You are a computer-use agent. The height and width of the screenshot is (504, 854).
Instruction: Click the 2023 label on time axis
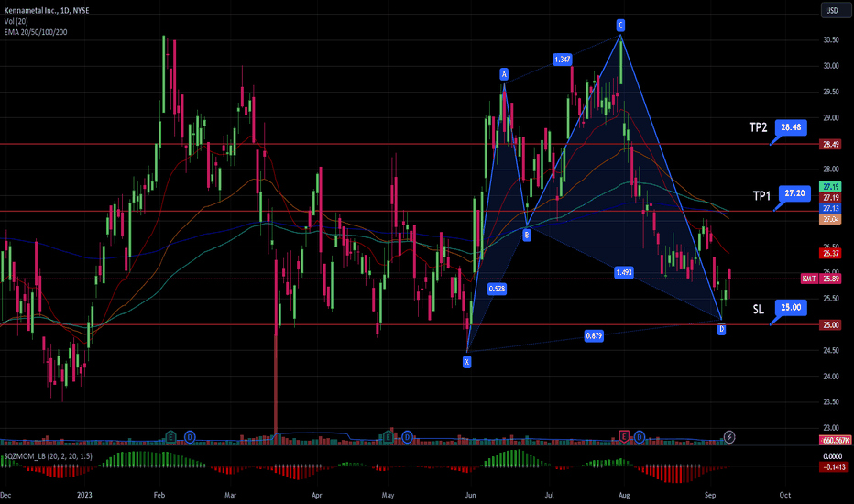[84, 495]
